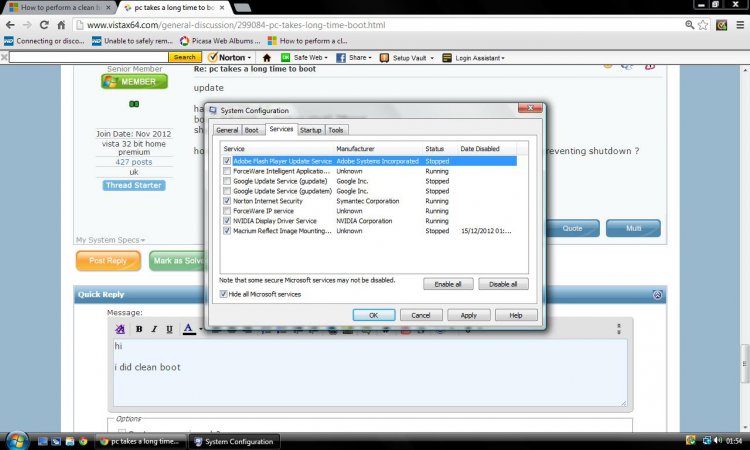Image resolution: width=750 pixels, height=450 pixels.
Task: Switch to the Startup tab
Action: (x=311, y=130)
